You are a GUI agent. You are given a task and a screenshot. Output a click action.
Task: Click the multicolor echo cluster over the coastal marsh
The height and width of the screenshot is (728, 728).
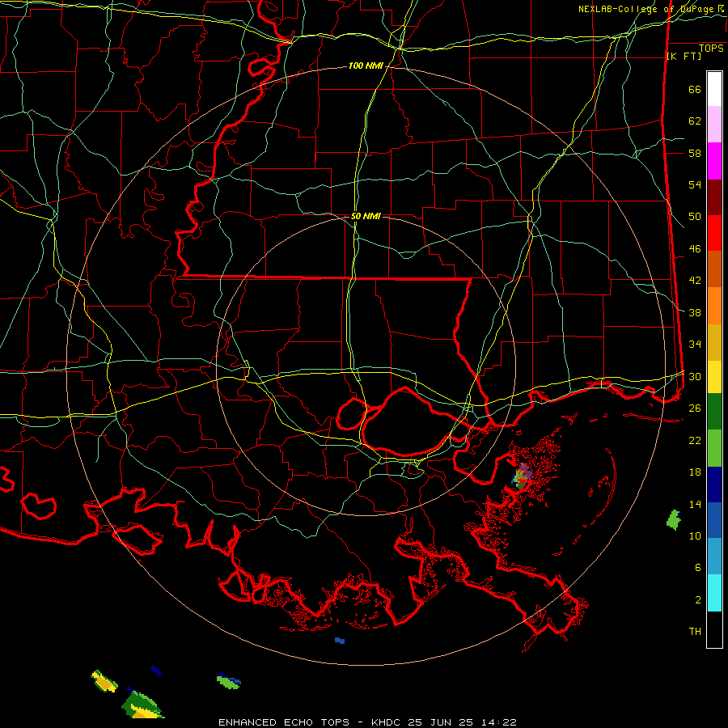tap(523, 475)
